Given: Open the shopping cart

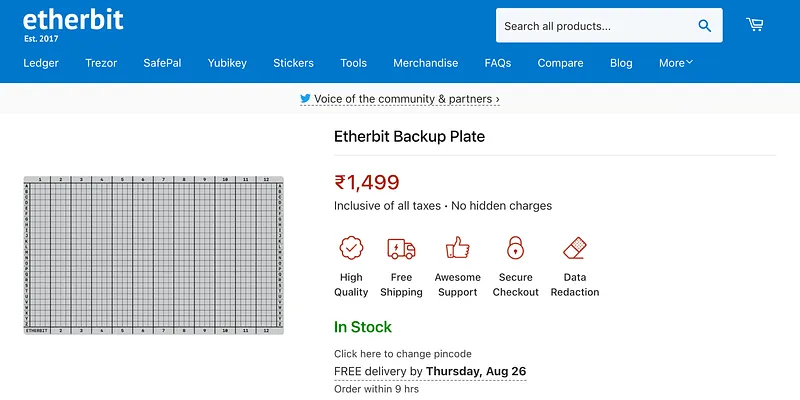Looking at the screenshot, I should pos(755,25).
